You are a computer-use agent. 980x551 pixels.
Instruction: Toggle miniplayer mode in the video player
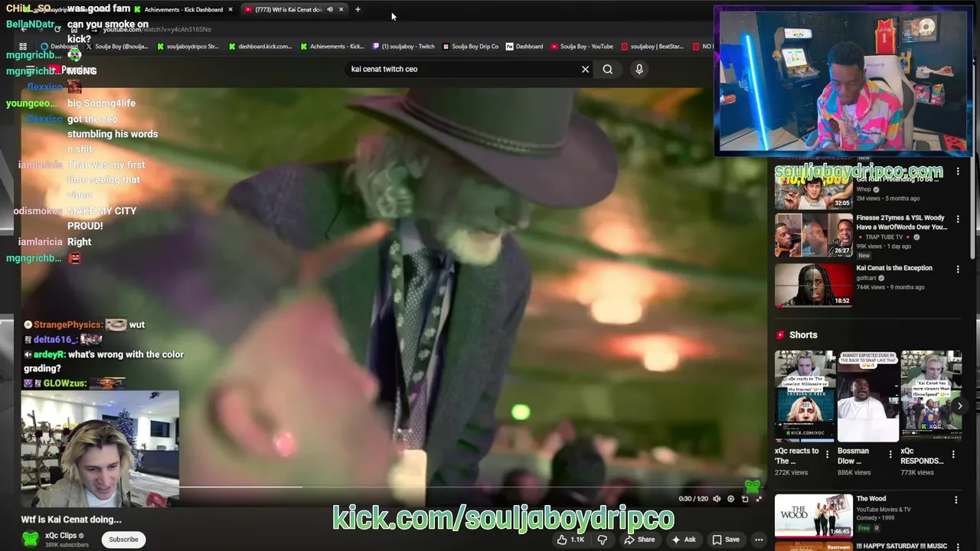coord(745,499)
